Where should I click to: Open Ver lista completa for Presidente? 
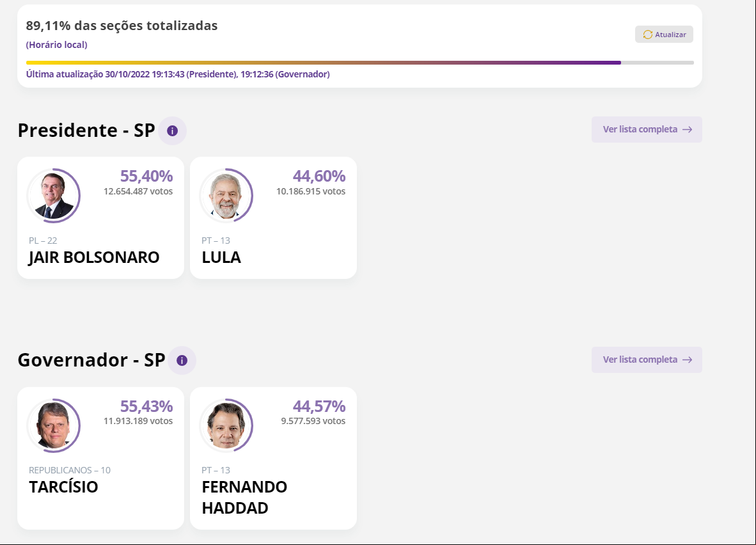pyautogui.click(x=647, y=129)
